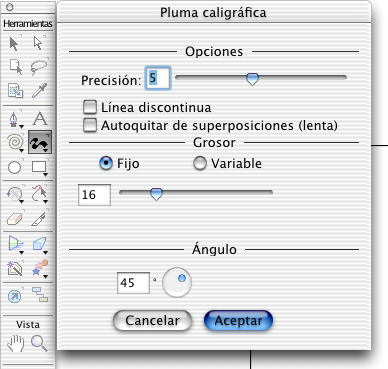Enable Línea discontinua checkbox

click(x=90, y=107)
